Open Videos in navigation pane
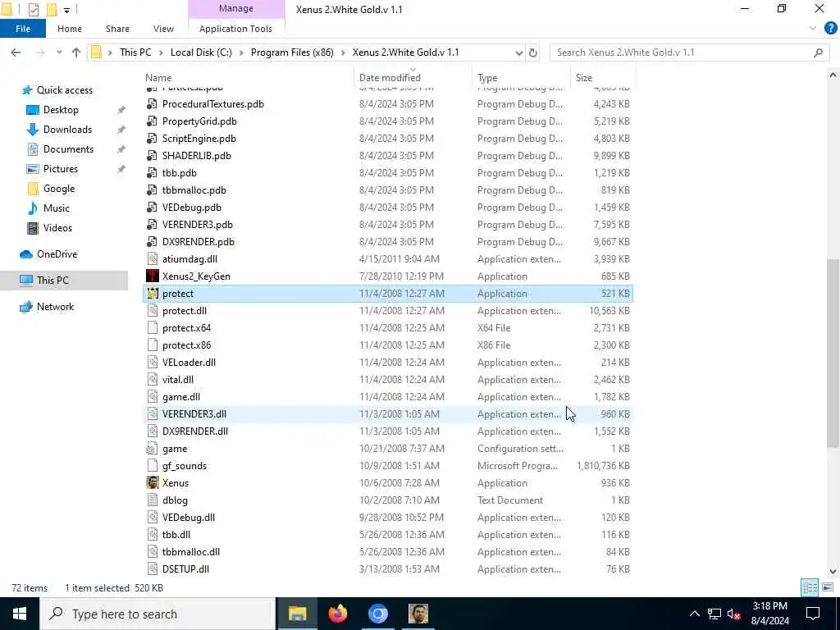Viewport: 840px width, 630px height. pyautogui.click(x=57, y=228)
